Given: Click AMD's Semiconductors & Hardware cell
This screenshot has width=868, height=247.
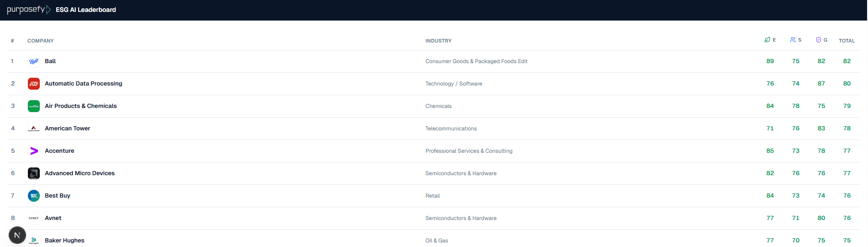Looking at the screenshot, I should click(461, 173).
